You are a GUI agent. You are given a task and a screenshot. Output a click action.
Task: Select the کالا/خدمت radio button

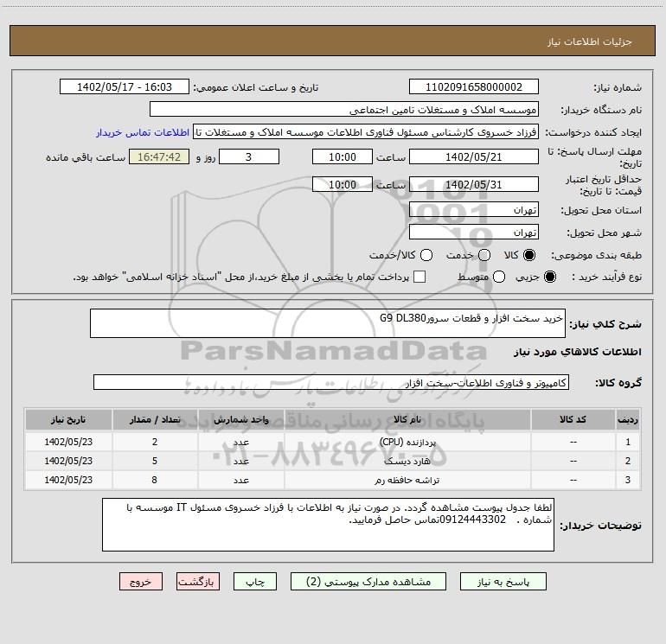(426, 255)
